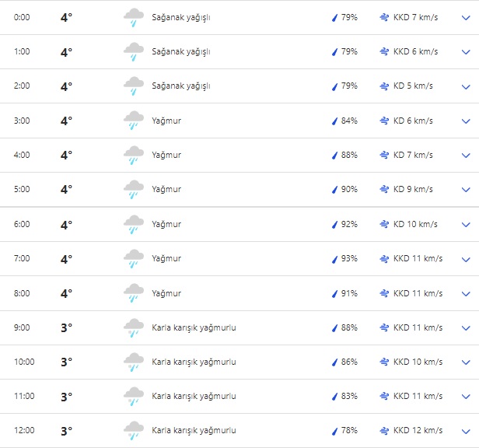Image resolution: width=479 pixels, height=448 pixels.
Task: Click the rain cloud icon at 3:00
Action: tap(133, 121)
